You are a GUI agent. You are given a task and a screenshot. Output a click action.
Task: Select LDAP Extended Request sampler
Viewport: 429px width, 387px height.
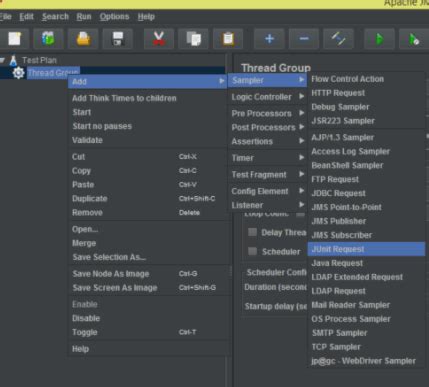coord(366,277)
